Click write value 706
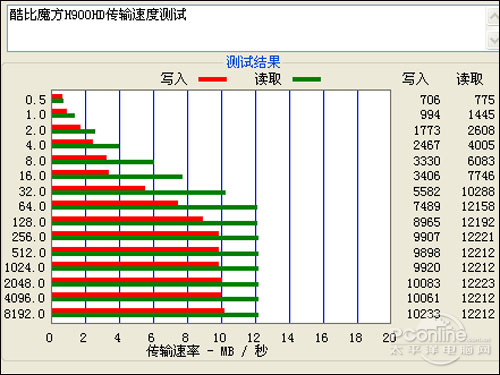Viewport: 500px width, 375px height. point(430,100)
